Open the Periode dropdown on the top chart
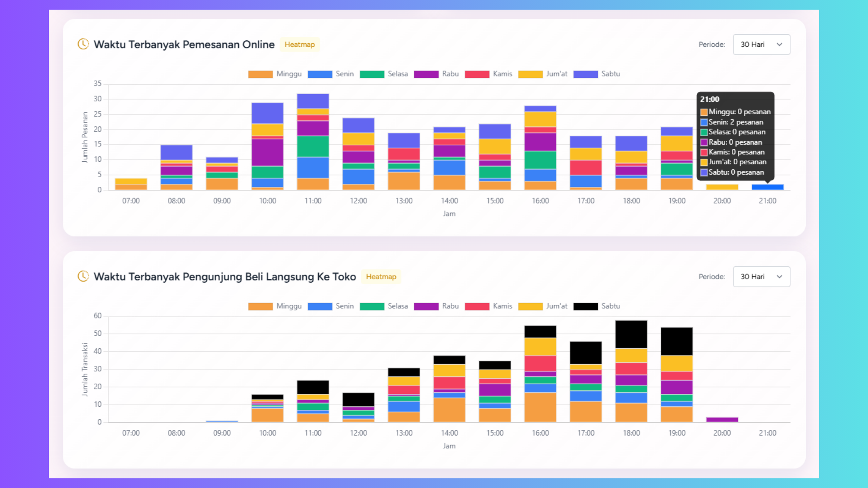 pos(761,44)
